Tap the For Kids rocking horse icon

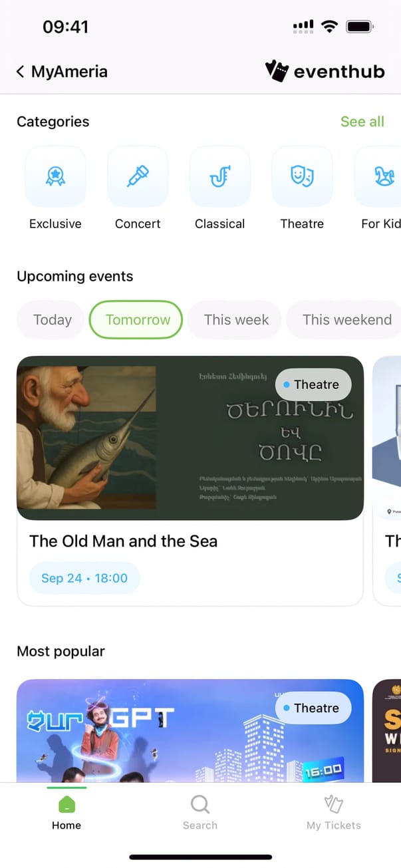(382, 177)
